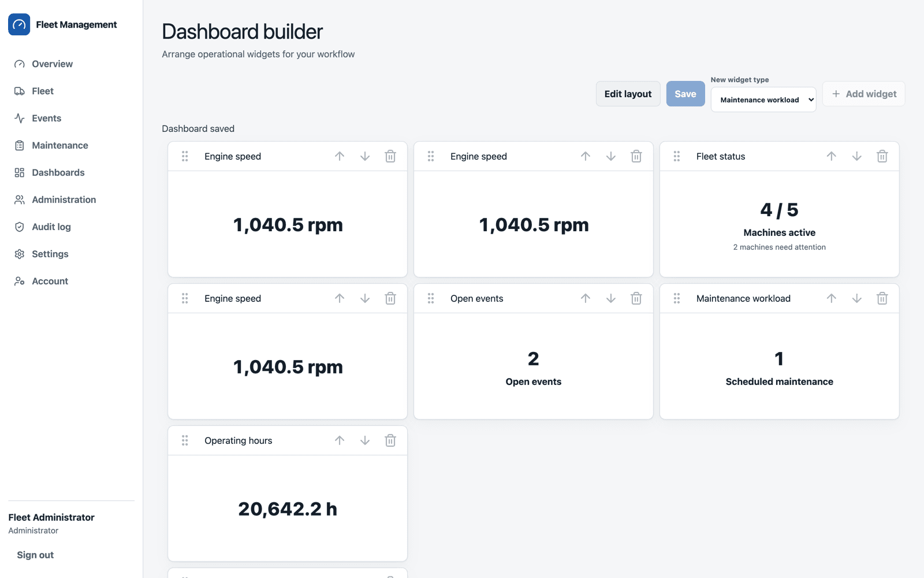The image size is (924, 578).
Task: Click the Administration users icon
Action: tap(20, 200)
